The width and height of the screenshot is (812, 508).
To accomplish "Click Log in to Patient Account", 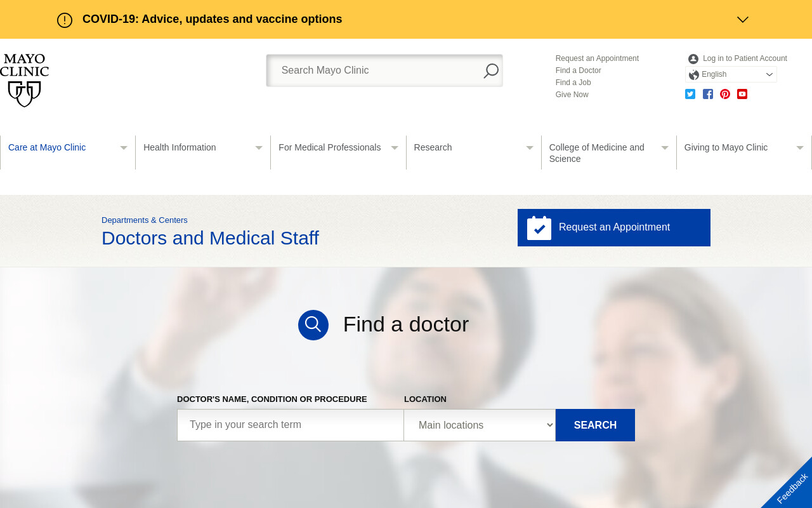I will [745, 58].
